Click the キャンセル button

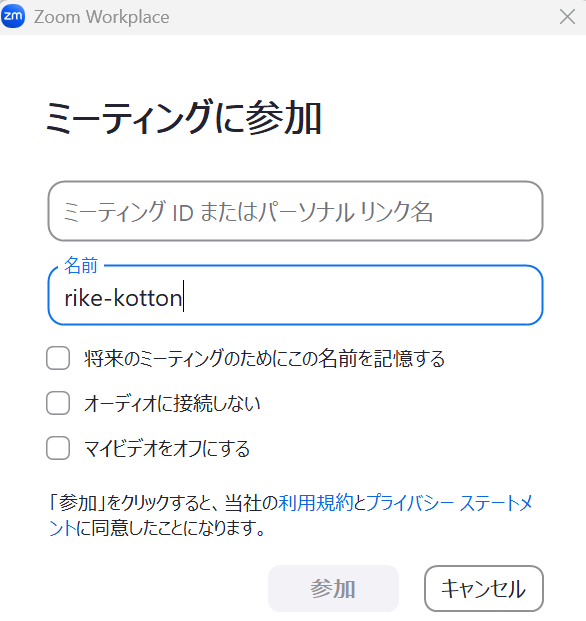[483, 589]
